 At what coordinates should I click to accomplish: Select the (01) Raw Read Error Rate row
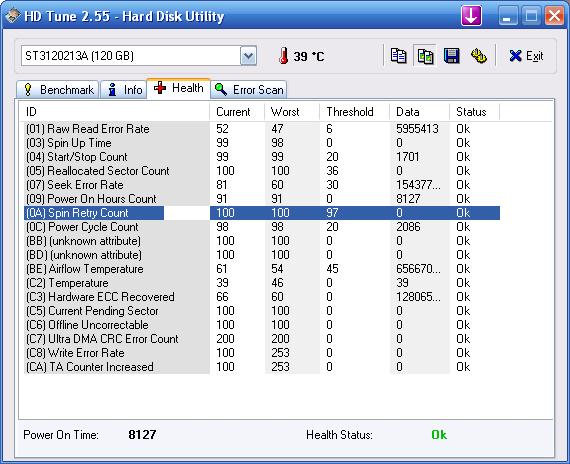click(x=262, y=129)
